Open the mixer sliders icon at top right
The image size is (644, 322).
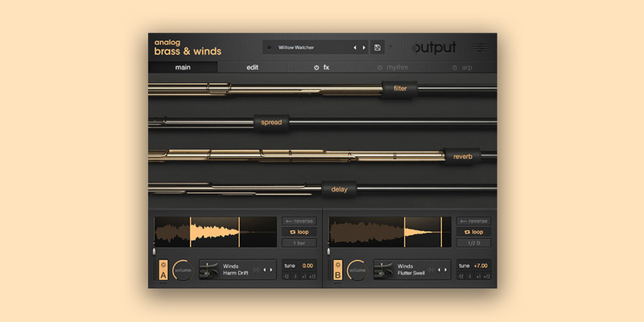(x=480, y=47)
